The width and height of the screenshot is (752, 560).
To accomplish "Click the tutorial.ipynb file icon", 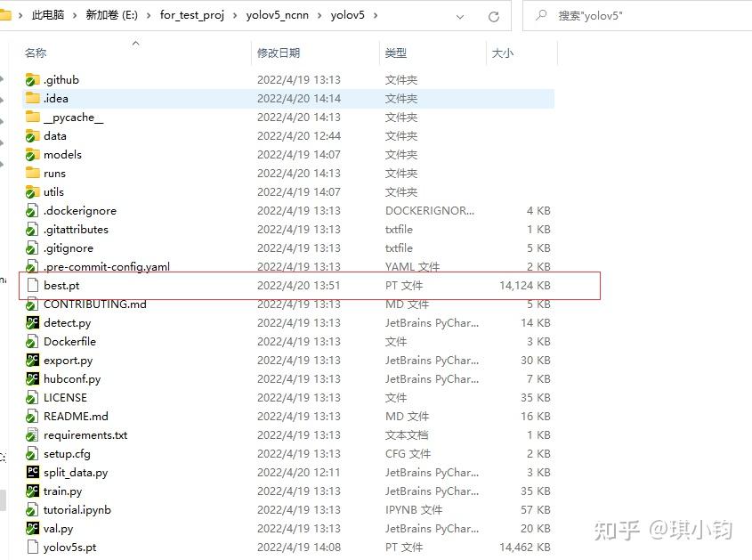I will click(x=32, y=510).
